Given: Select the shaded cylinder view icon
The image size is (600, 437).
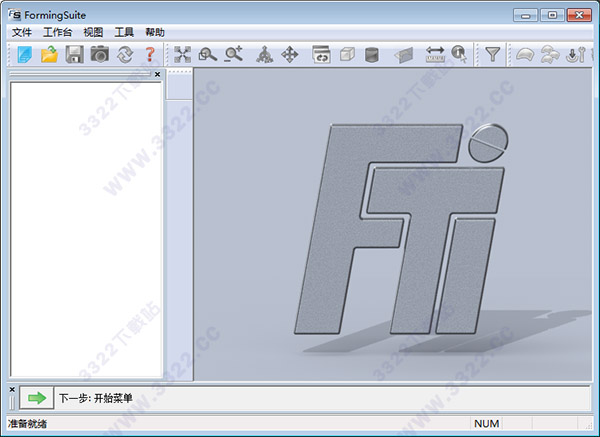Looking at the screenshot, I should point(372,54).
